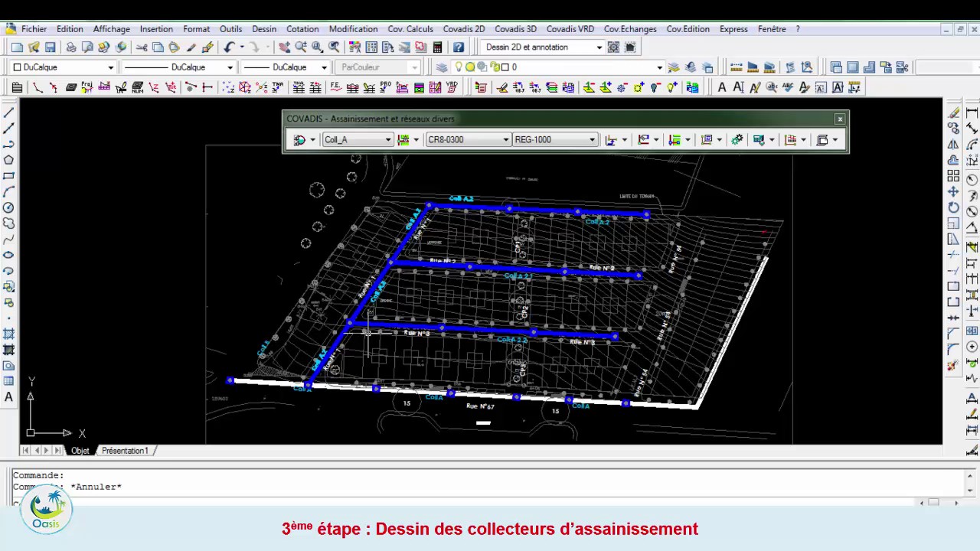Open the DuCalque lineweight dropdown
Viewport: 980px width, 551px height.
point(324,67)
